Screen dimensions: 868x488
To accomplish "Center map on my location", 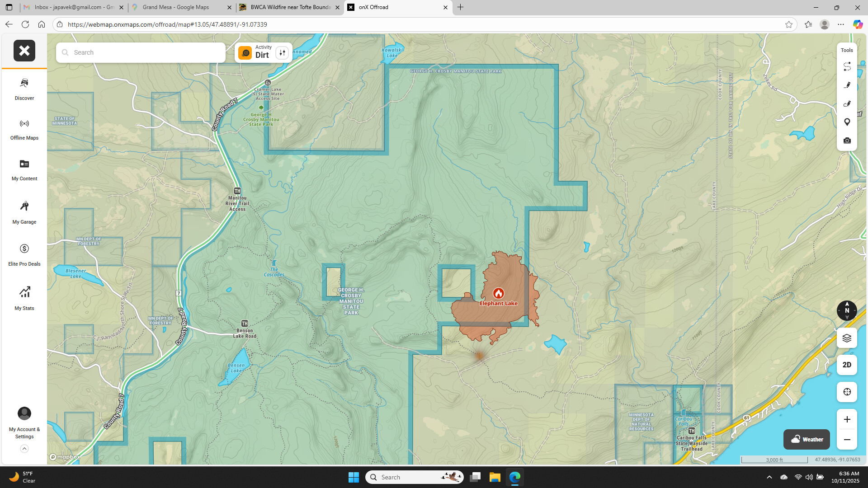I will point(847,392).
